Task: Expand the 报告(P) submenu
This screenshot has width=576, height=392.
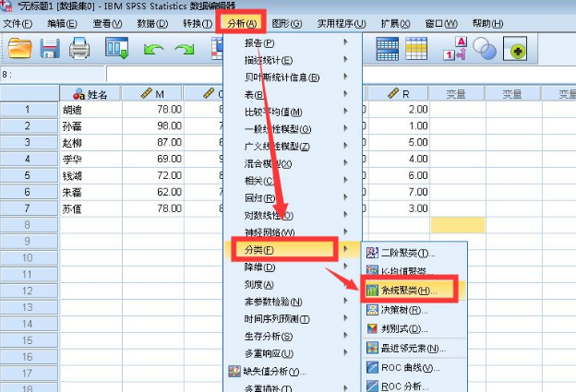Action: [x=293, y=43]
